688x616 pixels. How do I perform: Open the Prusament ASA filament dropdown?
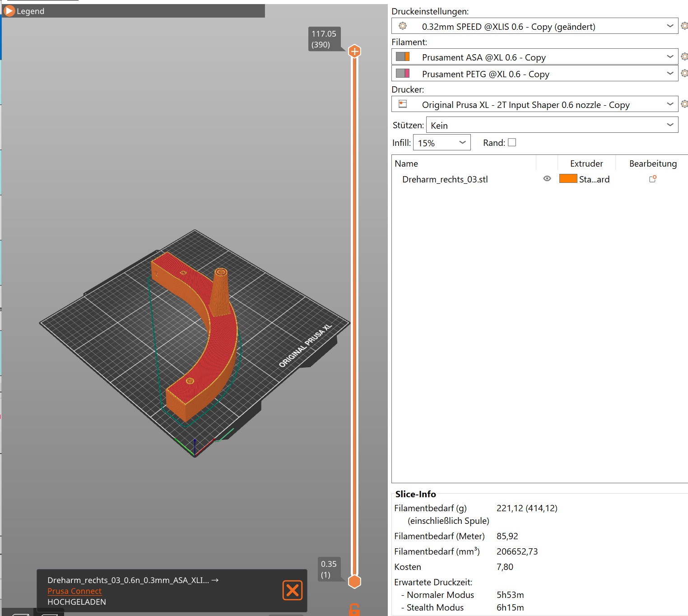click(x=535, y=57)
